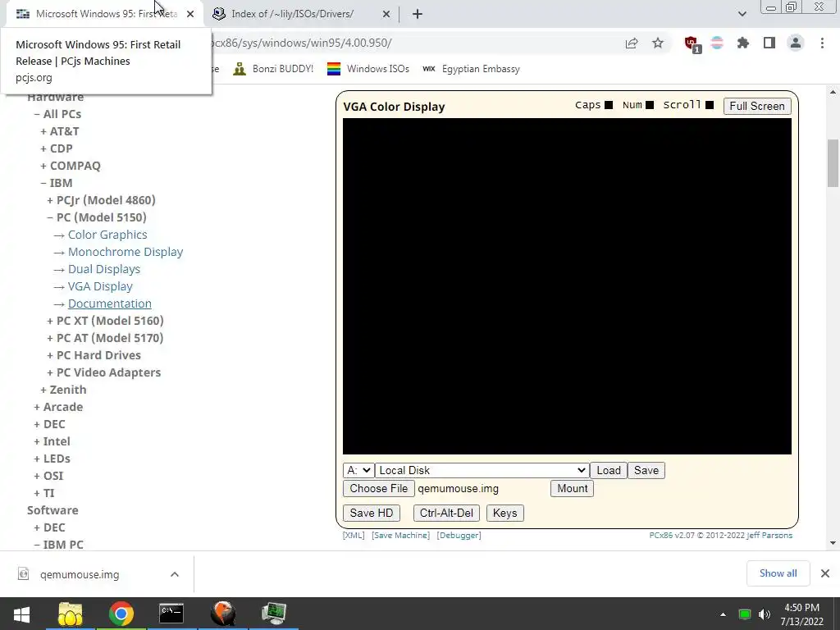
Task: Open the Local Disk source dropdown
Action: [482, 470]
